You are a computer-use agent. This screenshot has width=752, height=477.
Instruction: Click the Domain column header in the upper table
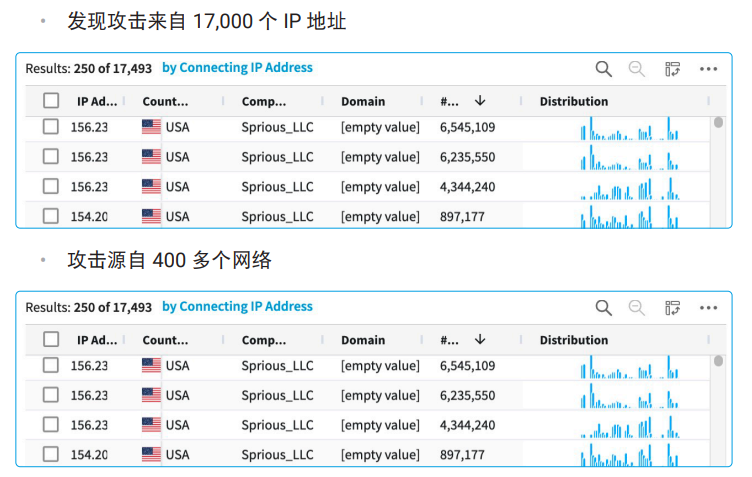(x=363, y=102)
